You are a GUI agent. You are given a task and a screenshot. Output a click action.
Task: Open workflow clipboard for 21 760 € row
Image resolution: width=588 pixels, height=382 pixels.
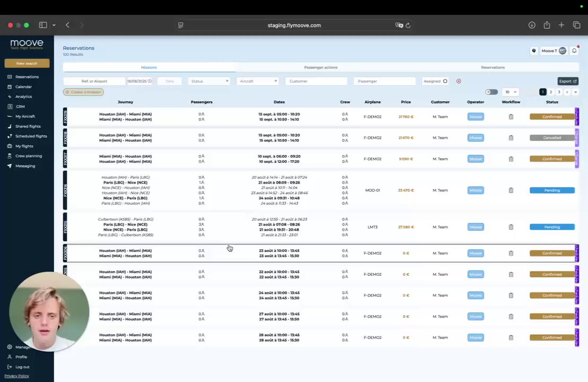point(511,117)
